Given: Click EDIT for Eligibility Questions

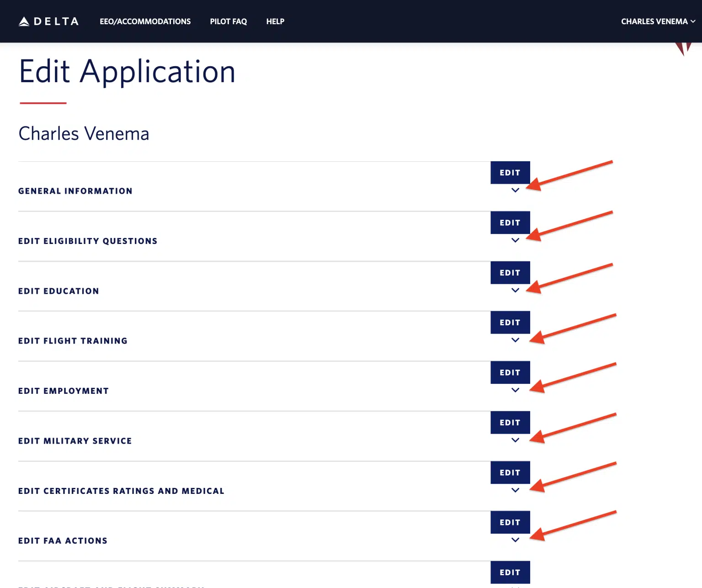Looking at the screenshot, I should tap(510, 222).
